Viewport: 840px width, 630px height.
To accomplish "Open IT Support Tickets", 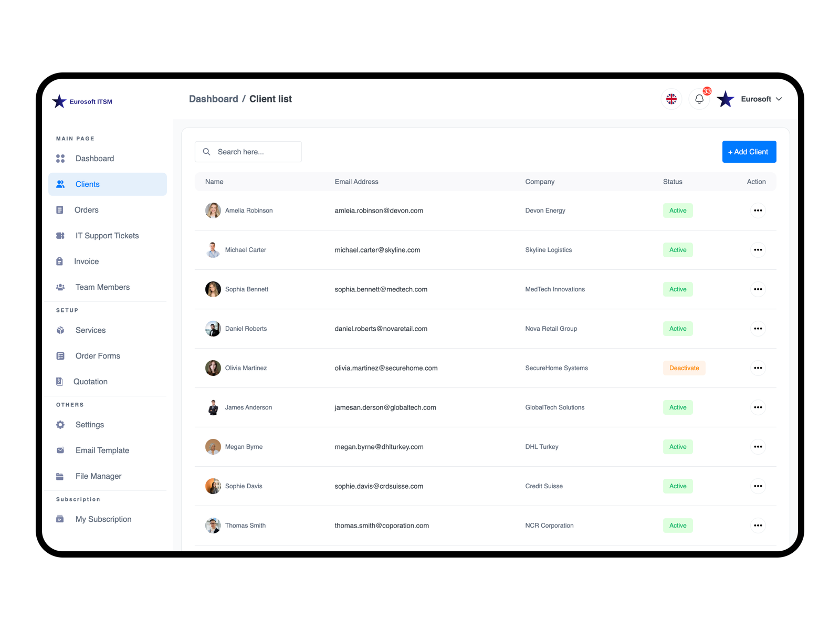I will (x=107, y=235).
